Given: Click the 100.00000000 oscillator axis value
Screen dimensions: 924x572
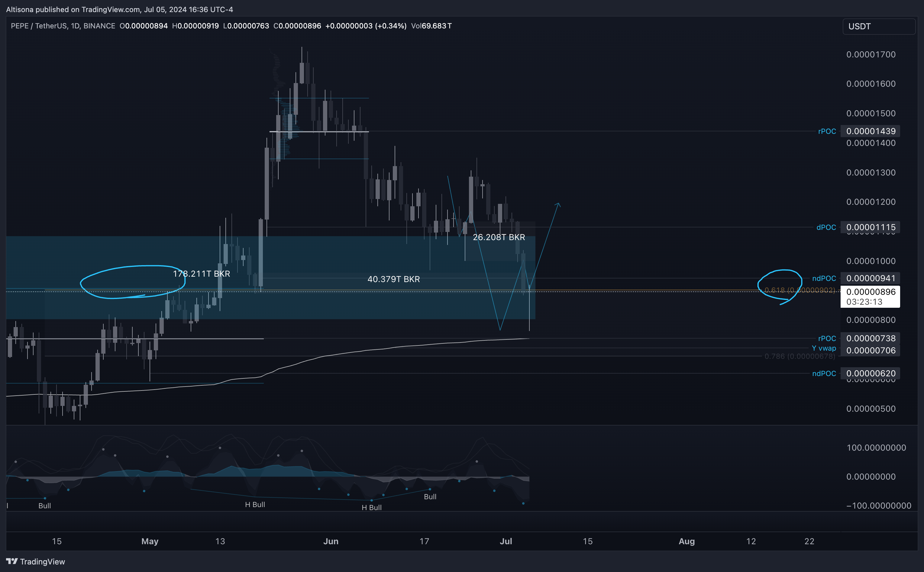Looking at the screenshot, I should pyautogui.click(x=876, y=448).
